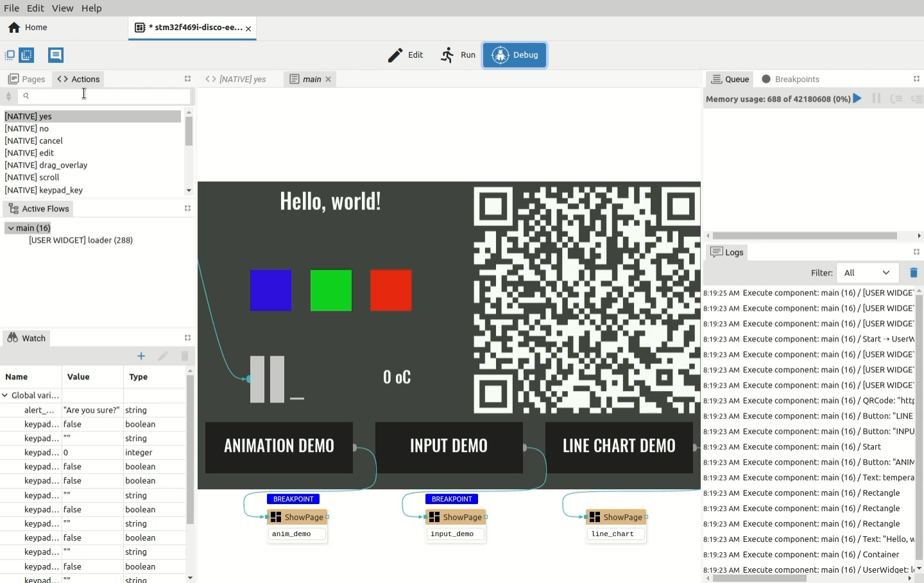Toggle the back-face outline toolbar icon
Screen dimensions: 924x583
click(x=27, y=55)
